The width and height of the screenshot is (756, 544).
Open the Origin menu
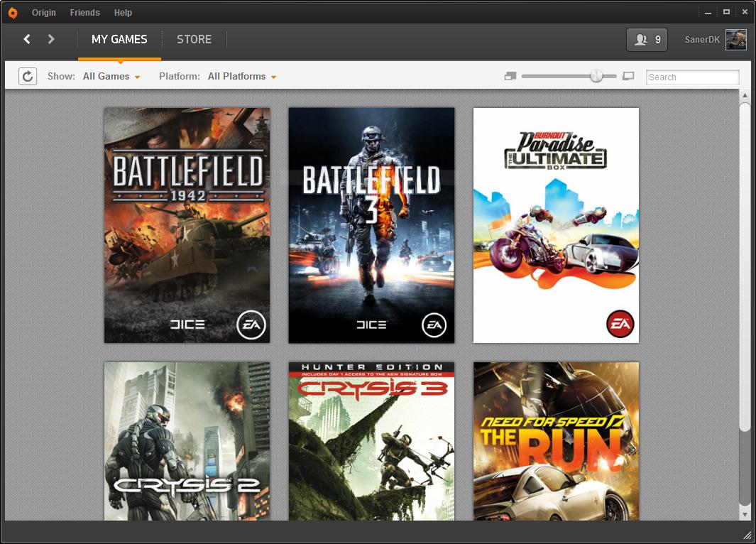[x=44, y=13]
